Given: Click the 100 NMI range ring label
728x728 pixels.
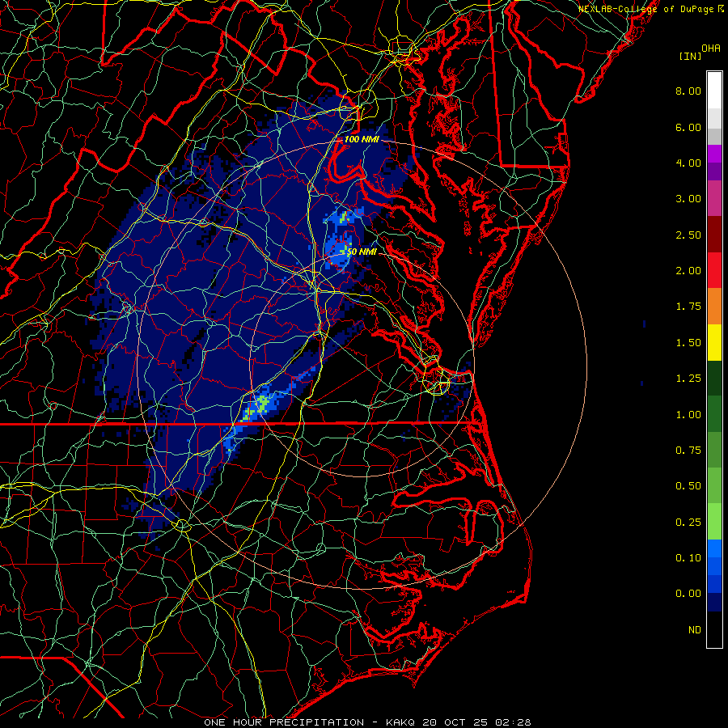Looking at the screenshot, I should pos(362,139).
